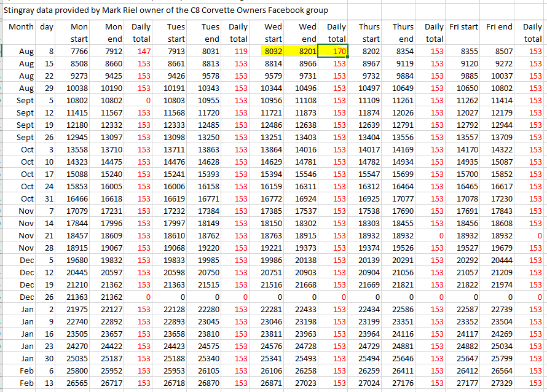Select day cell 31 in the Oct row

pyautogui.click(x=47, y=198)
